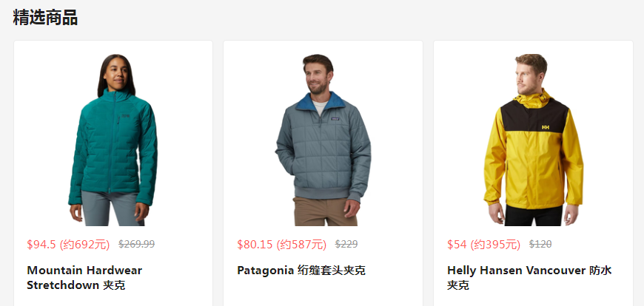
Task: Select the $54 (约395元) sale price
Action: [483, 245]
